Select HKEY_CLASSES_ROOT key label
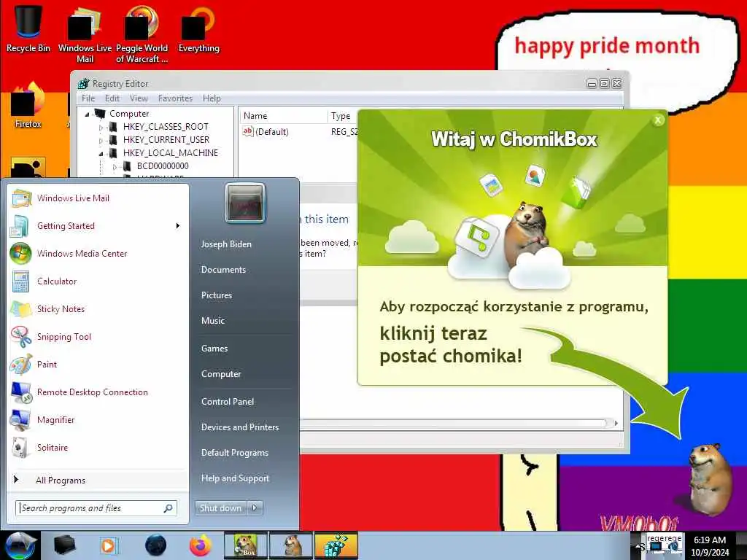Image resolution: width=747 pixels, height=560 pixels. pyautogui.click(x=166, y=127)
